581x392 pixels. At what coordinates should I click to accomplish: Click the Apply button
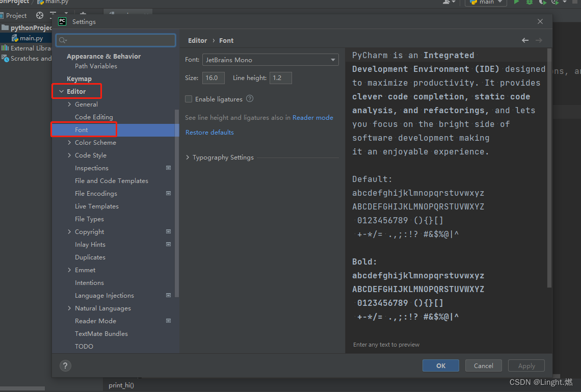pos(526,365)
